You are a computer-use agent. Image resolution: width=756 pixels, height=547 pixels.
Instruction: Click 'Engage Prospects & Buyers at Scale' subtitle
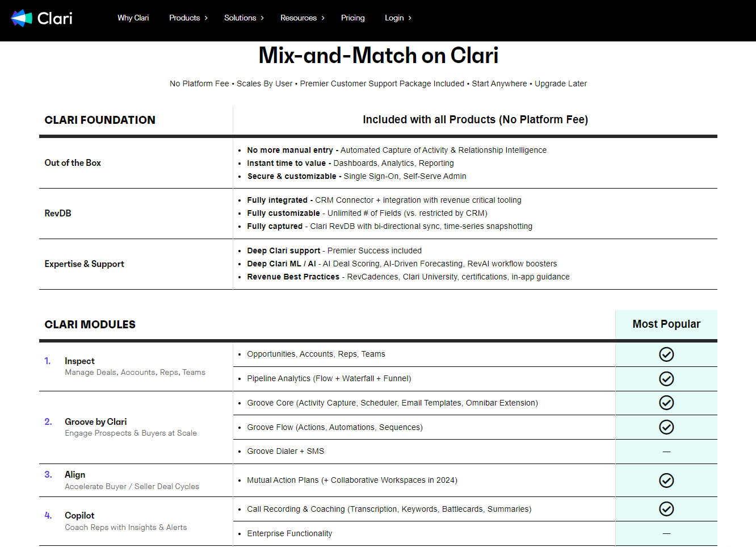point(131,433)
